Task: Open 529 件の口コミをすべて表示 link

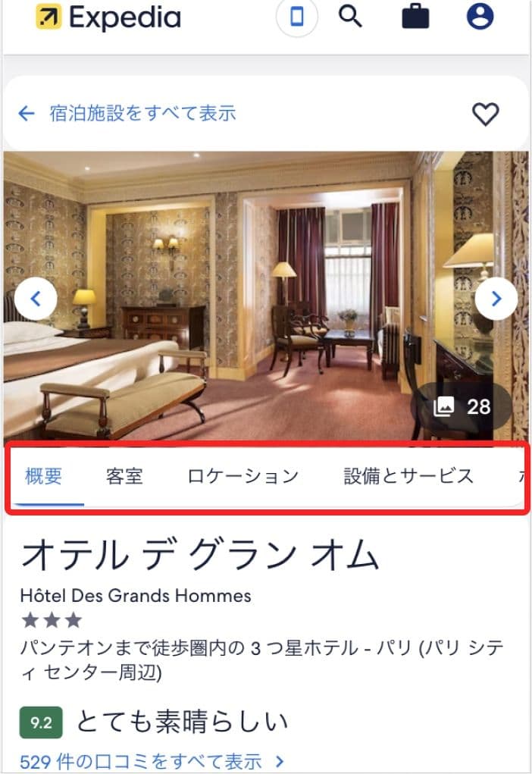Action: point(141,761)
